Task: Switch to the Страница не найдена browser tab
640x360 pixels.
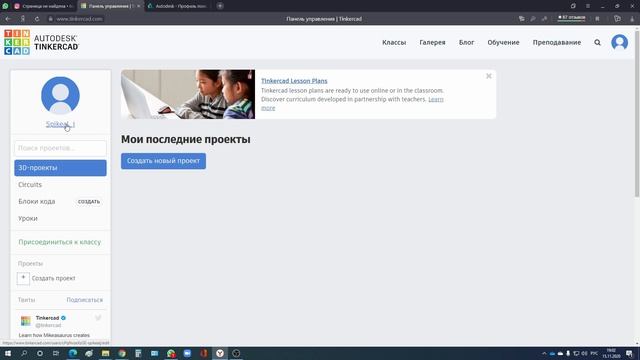Action: click(43, 6)
